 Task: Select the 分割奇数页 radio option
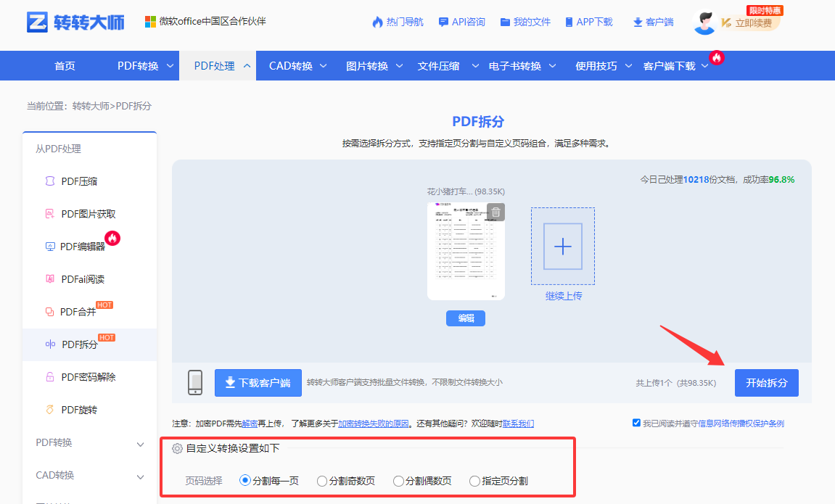pyautogui.click(x=321, y=481)
